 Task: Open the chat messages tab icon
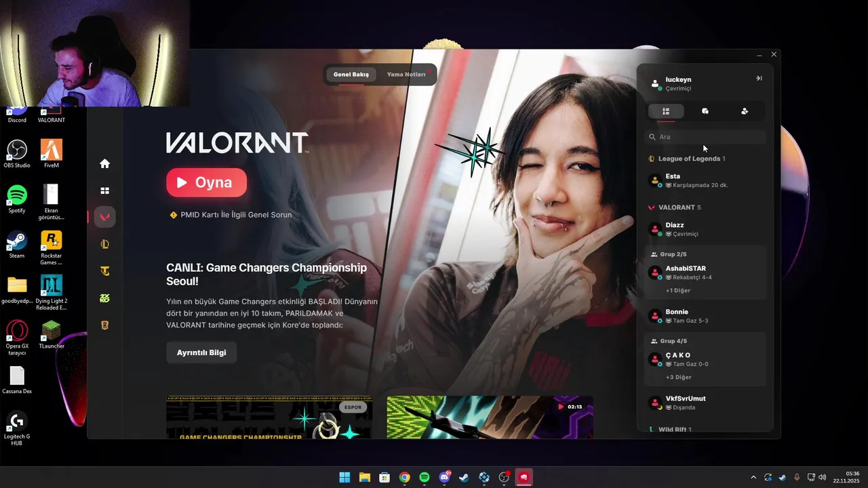tap(705, 111)
